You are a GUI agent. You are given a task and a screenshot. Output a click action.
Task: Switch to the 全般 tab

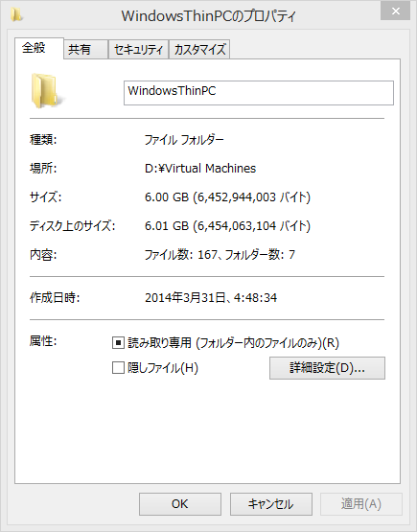[x=39, y=48]
